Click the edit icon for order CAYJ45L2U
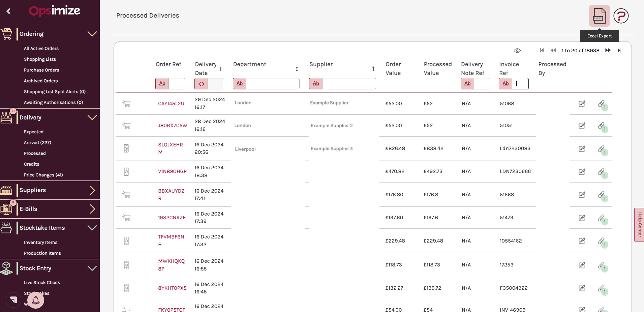The width and height of the screenshot is (644, 312). pyautogui.click(x=582, y=104)
